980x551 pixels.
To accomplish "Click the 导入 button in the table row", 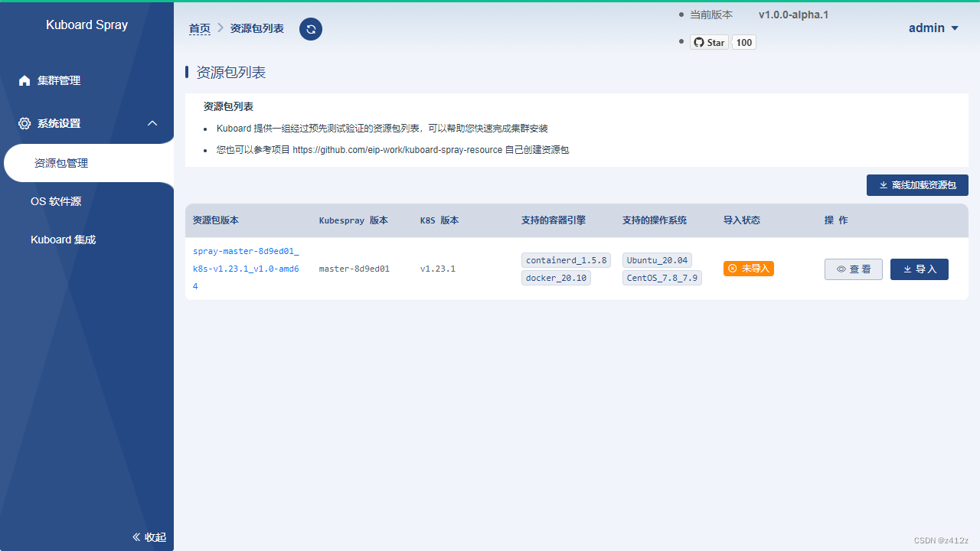I will tap(919, 269).
